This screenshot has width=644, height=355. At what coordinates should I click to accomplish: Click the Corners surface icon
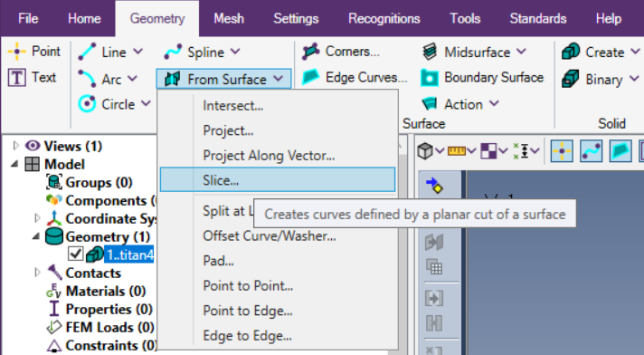tap(310, 52)
